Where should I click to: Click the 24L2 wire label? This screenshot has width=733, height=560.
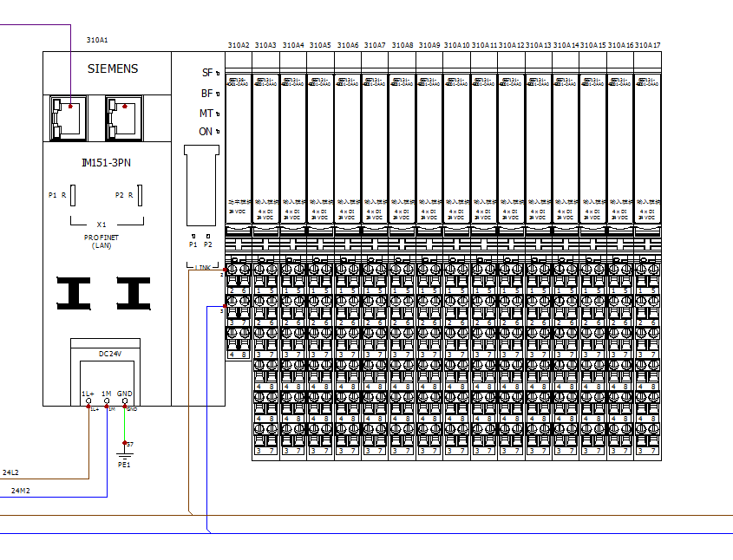click(10, 472)
